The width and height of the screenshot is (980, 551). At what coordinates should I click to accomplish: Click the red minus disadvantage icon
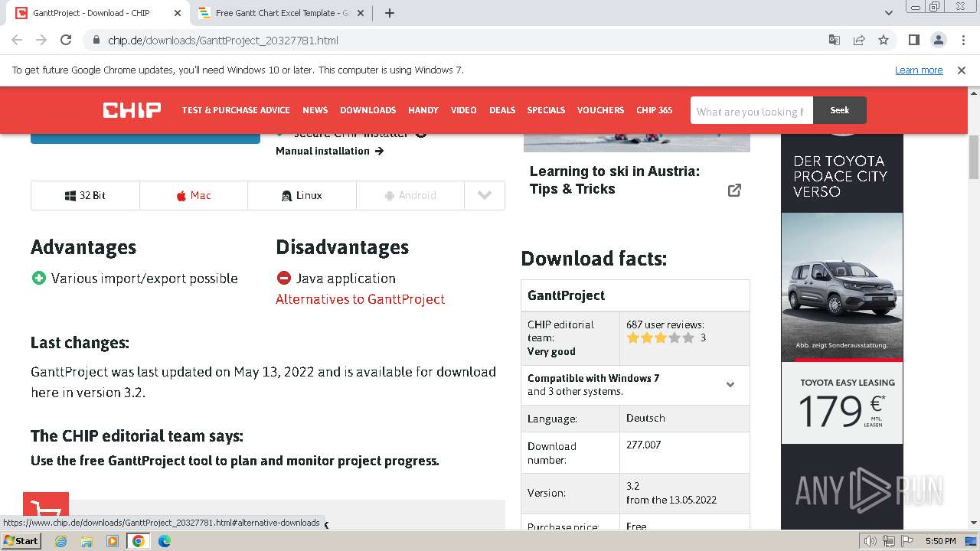[284, 278]
